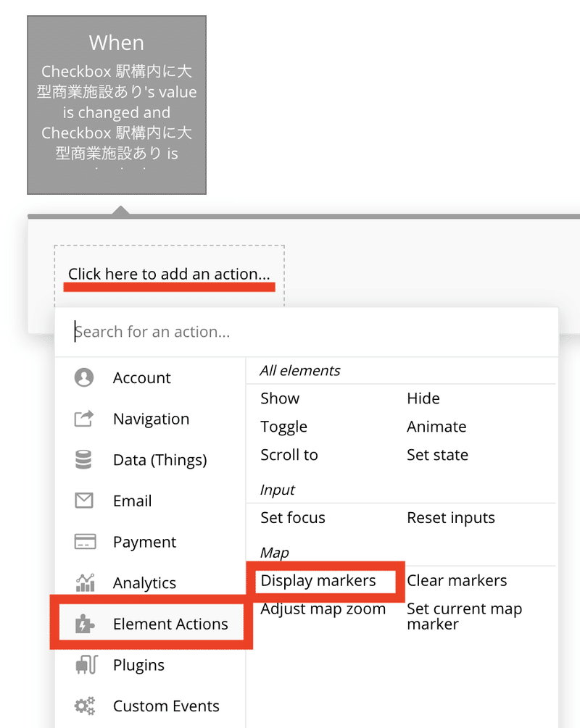580x728 pixels.
Task: Select the Display markers action
Action: pyautogui.click(x=318, y=580)
